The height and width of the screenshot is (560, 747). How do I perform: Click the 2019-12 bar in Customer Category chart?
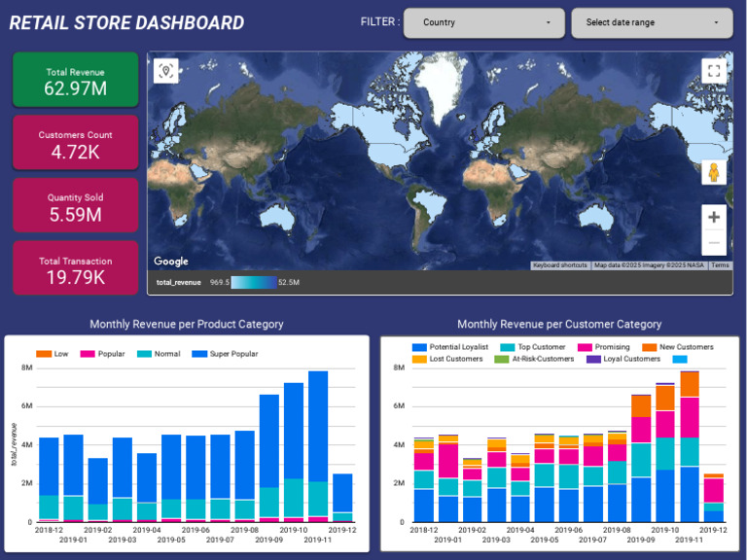click(x=714, y=498)
